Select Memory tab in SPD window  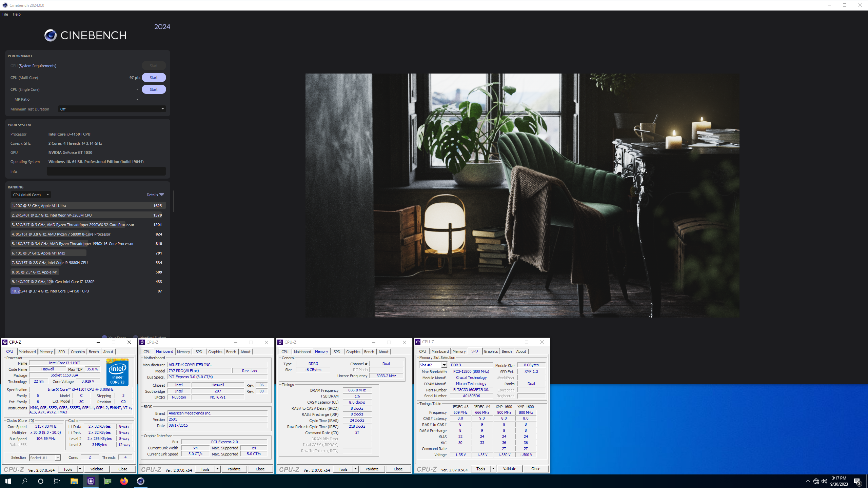(459, 351)
